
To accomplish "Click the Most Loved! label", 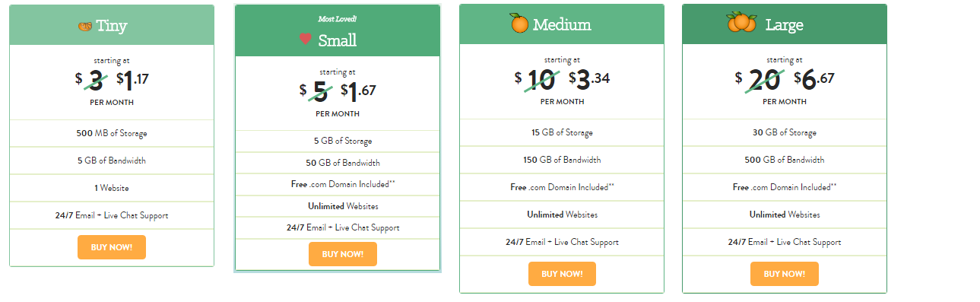I will tap(337, 18).
